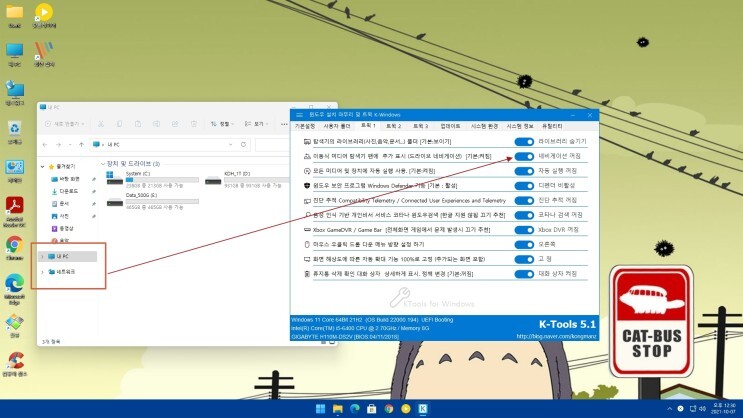
Task: Toggle the drive navigation pane switch
Action: pyautogui.click(x=524, y=156)
